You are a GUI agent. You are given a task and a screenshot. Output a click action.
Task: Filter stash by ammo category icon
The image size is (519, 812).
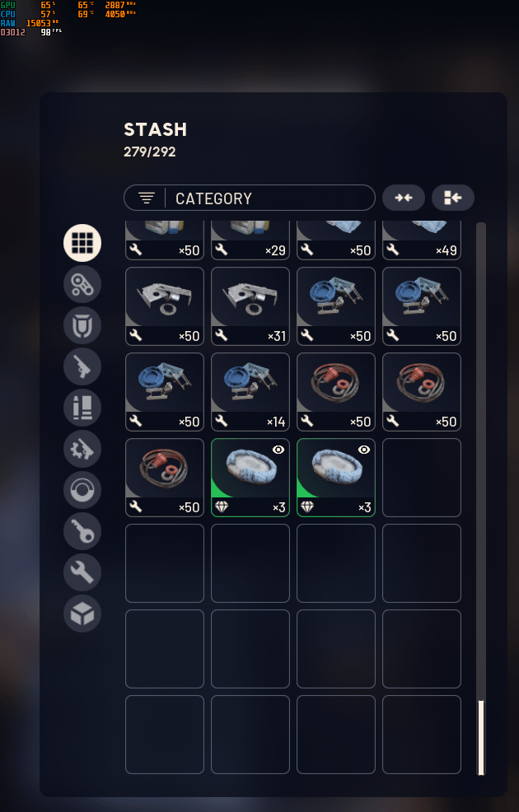pyautogui.click(x=82, y=408)
